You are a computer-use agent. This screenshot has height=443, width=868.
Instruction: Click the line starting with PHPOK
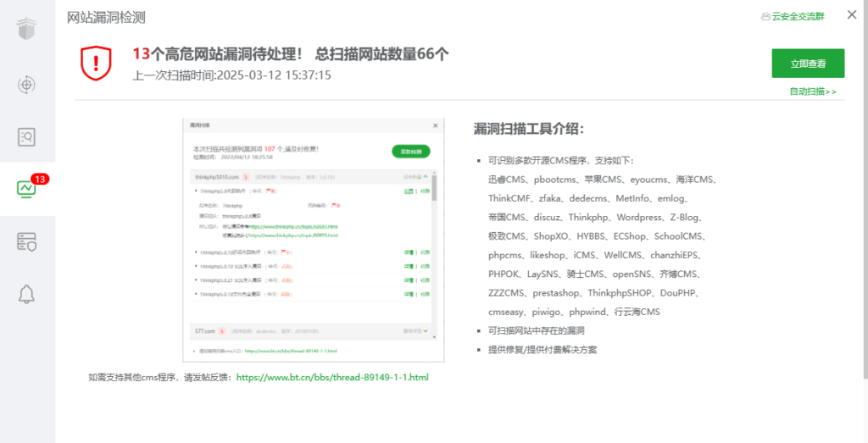point(596,274)
